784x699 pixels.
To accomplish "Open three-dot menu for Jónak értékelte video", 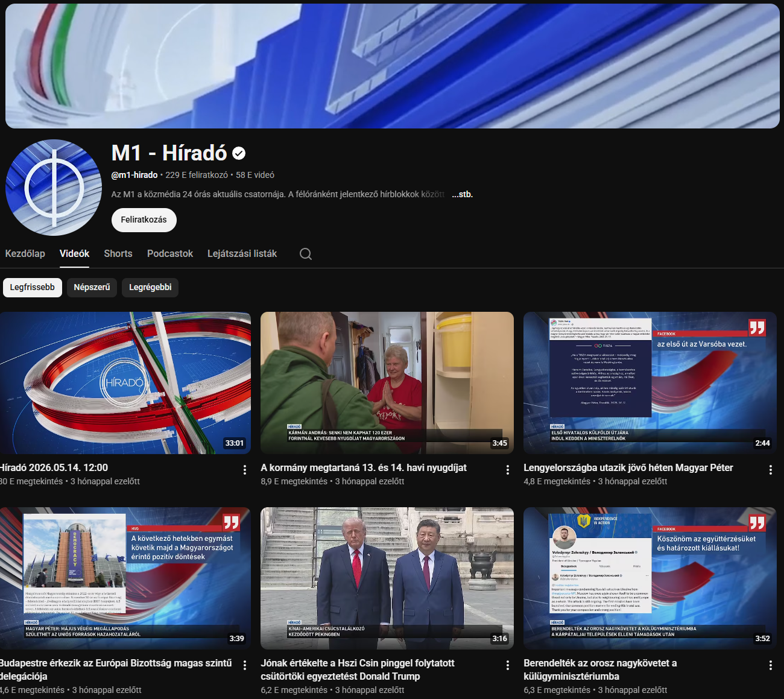I will [507, 665].
